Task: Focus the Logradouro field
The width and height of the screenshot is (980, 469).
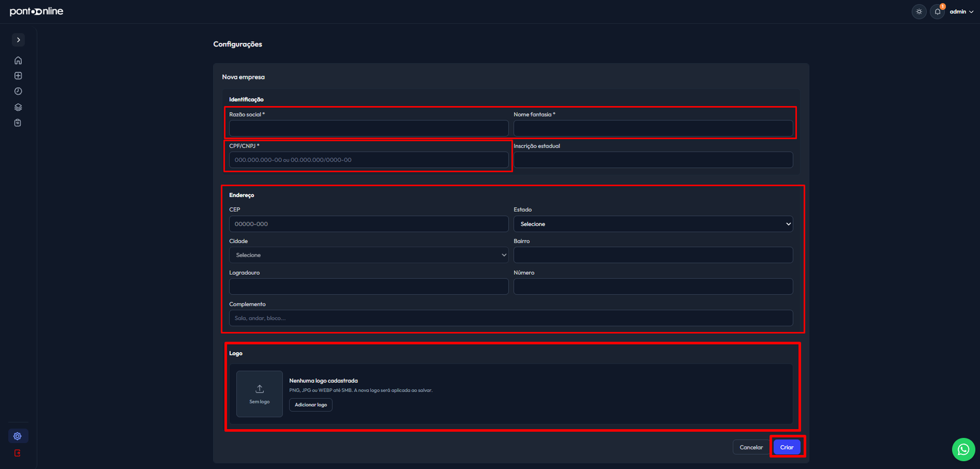Action: pos(369,287)
